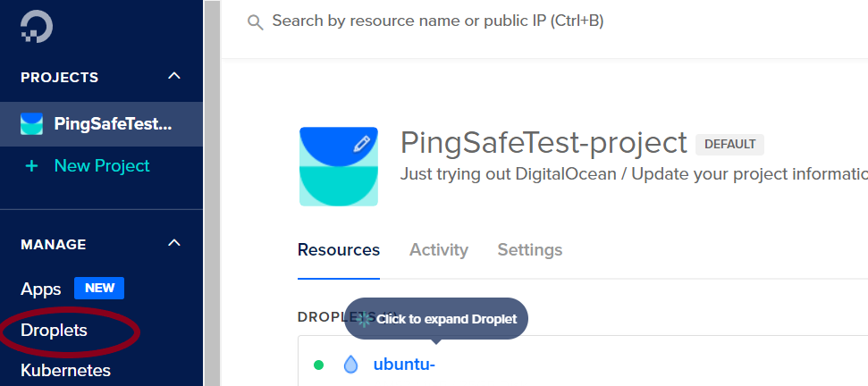Click the search magnifier icon
The width and height of the screenshot is (868, 386).
click(x=256, y=22)
